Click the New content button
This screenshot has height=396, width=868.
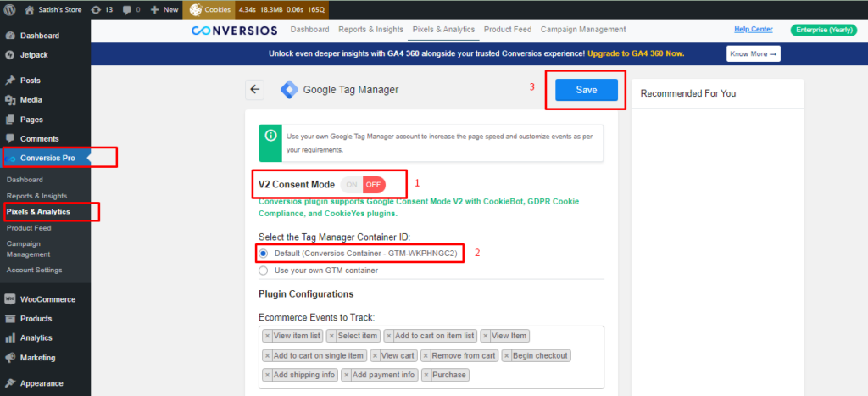click(x=165, y=9)
